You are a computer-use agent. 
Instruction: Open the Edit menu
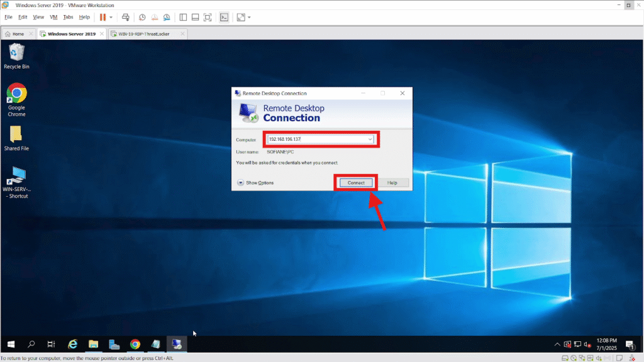coord(23,17)
